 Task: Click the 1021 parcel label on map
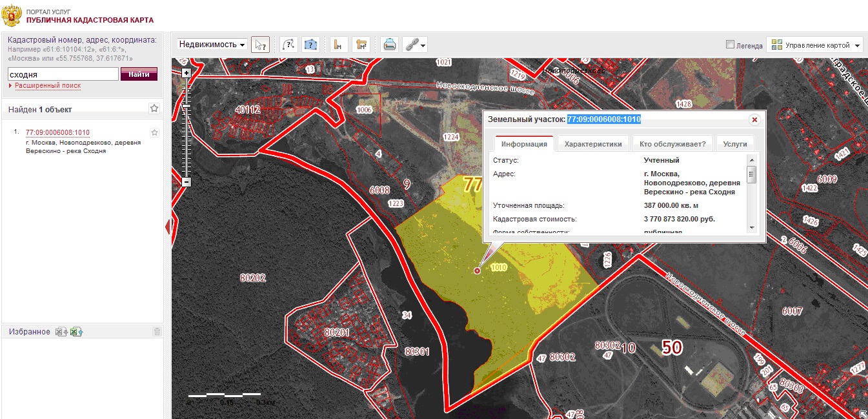pos(443,62)
